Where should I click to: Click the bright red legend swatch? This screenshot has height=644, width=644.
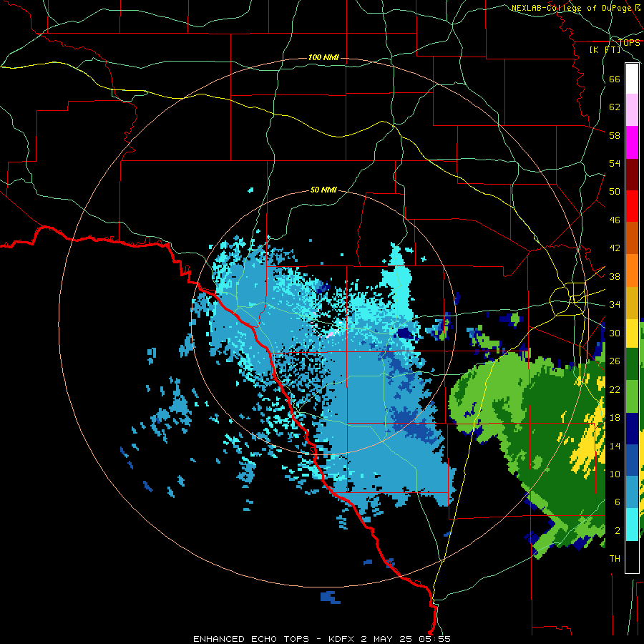(632, 206)
